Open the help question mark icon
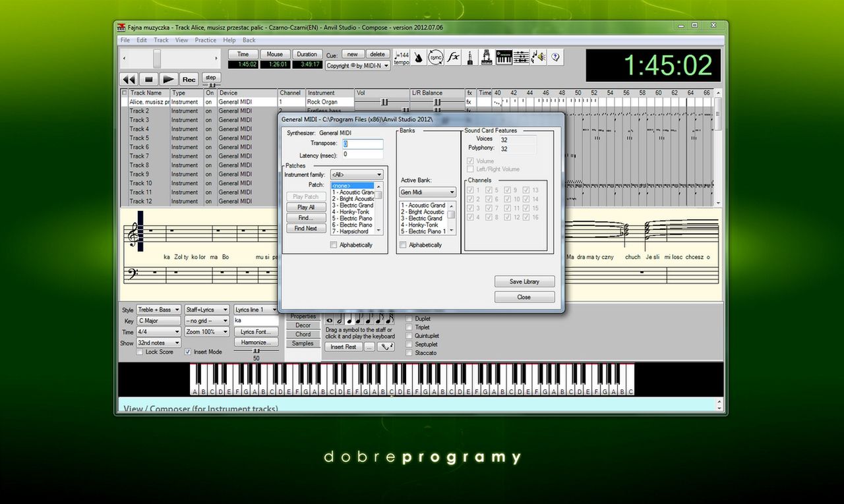The width and height of the screenshot is (844, 504). pos(555,58)
